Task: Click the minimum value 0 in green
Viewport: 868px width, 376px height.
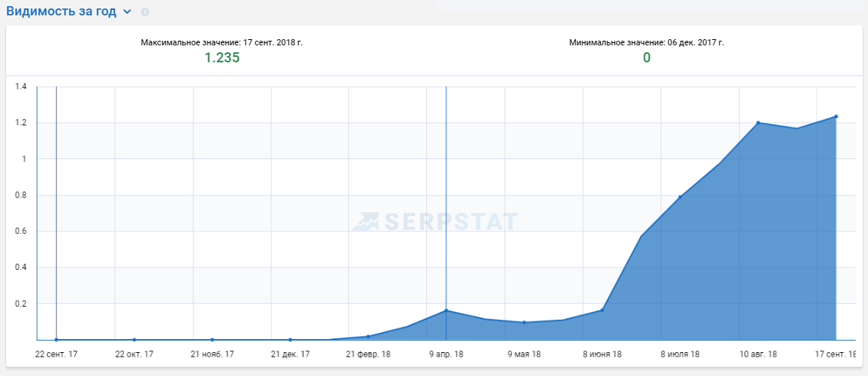Action: coord(646,58)
